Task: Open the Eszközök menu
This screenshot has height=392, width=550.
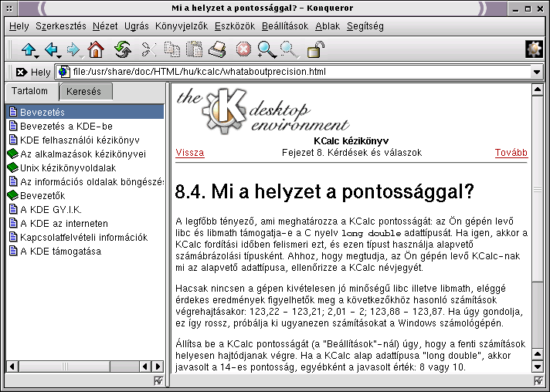Action: (x=235, y=26)
